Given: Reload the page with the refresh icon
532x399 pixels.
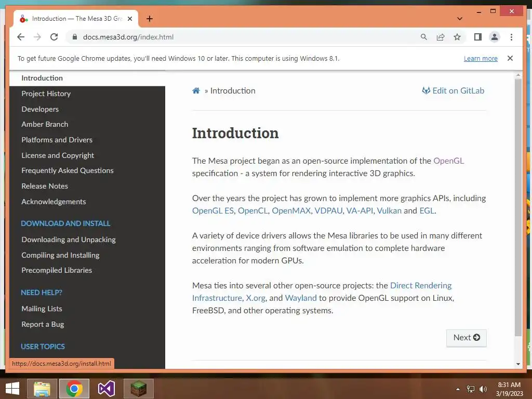Looking at the screenshot, I should [x=54, y=37].
